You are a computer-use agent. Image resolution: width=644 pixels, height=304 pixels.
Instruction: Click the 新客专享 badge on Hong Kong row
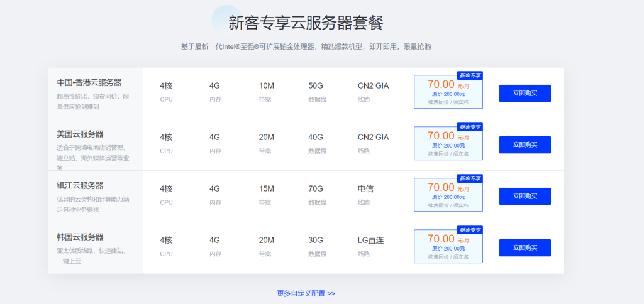tap(470, 75)
